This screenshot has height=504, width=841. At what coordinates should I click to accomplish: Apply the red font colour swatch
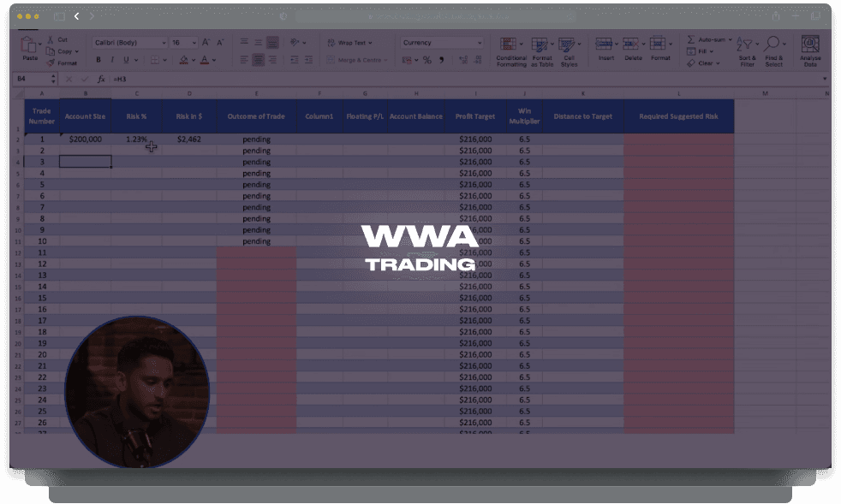coord(205,60)
